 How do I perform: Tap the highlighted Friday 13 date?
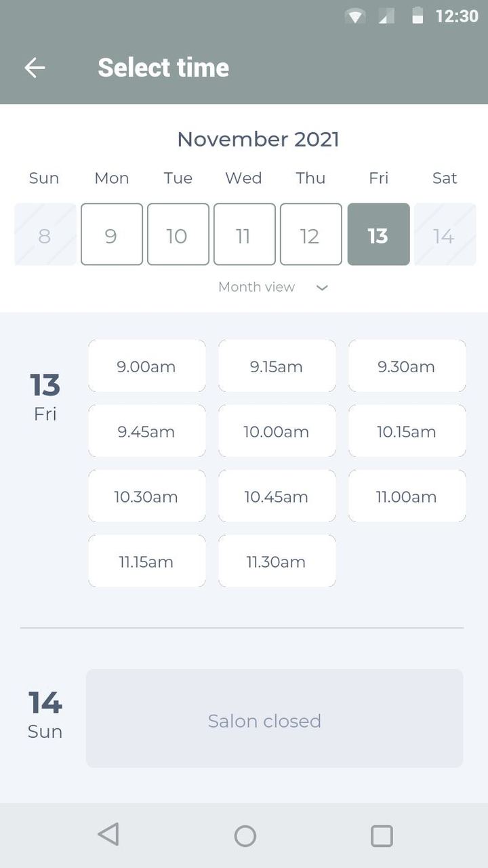[378, 235]
